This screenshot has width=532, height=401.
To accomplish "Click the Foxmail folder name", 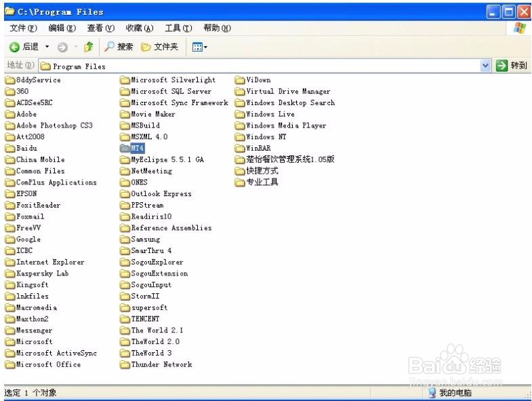I will pos(30,216).
